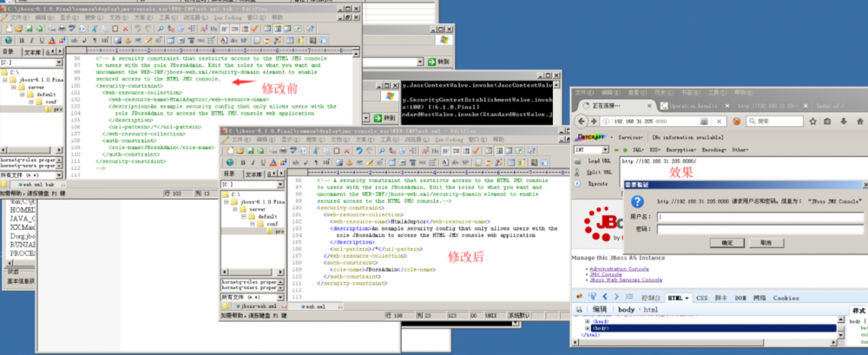Open Firebug Cookies tab

click(786, 298)
